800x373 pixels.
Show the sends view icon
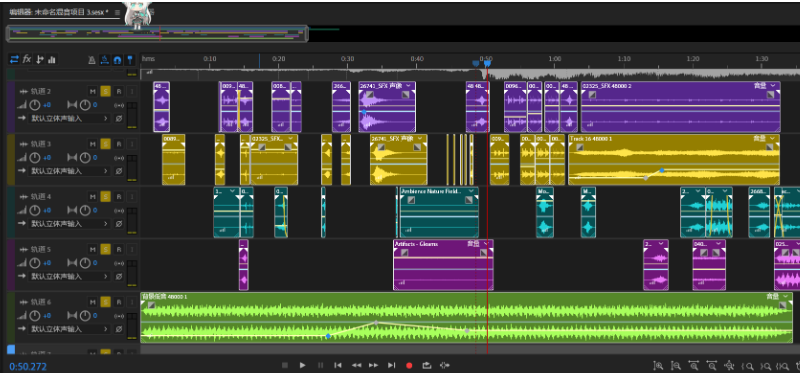pyautogui.click(x=39, y=60)
